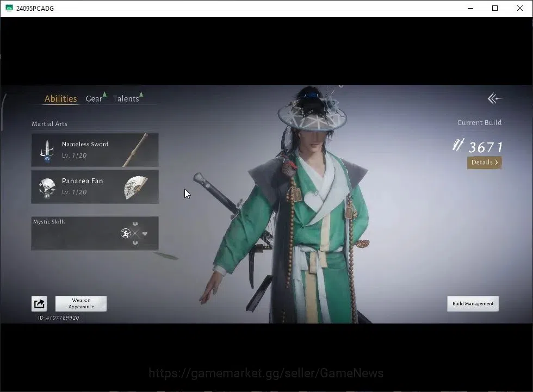Select the Panacea Fan martial art

point(95,187)
